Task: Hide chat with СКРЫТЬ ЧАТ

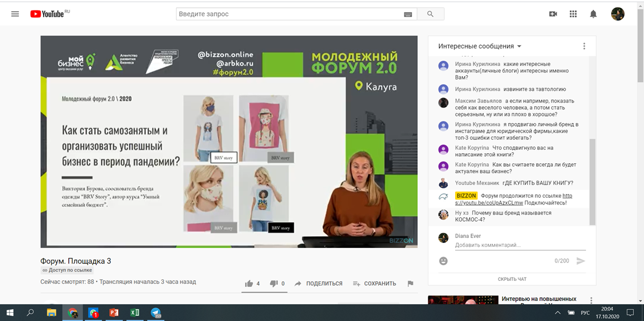Action: (512, 279)
